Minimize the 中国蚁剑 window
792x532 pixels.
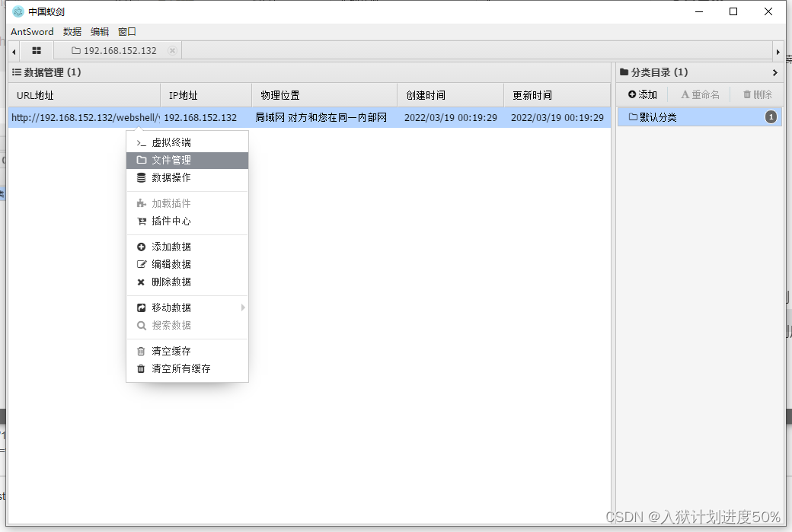699,11
